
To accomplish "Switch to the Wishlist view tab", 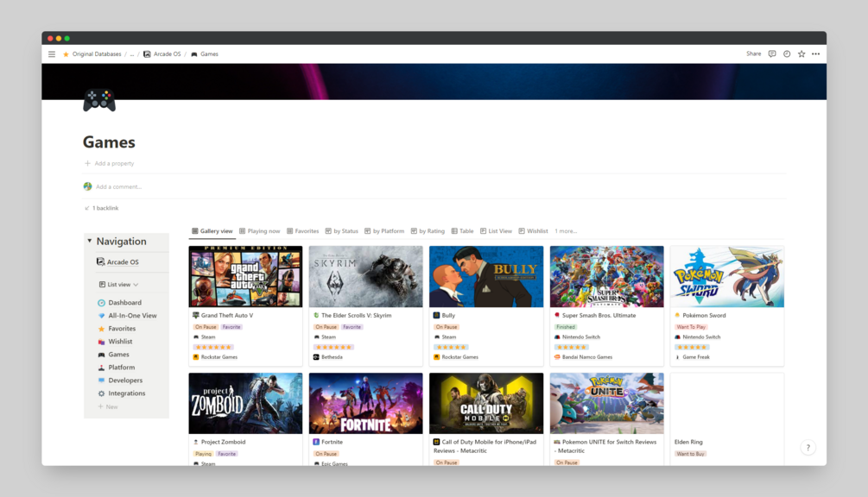I will point(533,231).
